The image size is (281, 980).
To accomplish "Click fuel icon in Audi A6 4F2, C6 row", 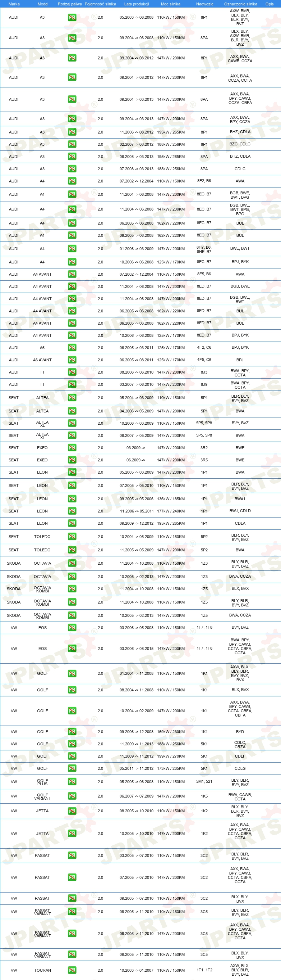I will (72, 347).
